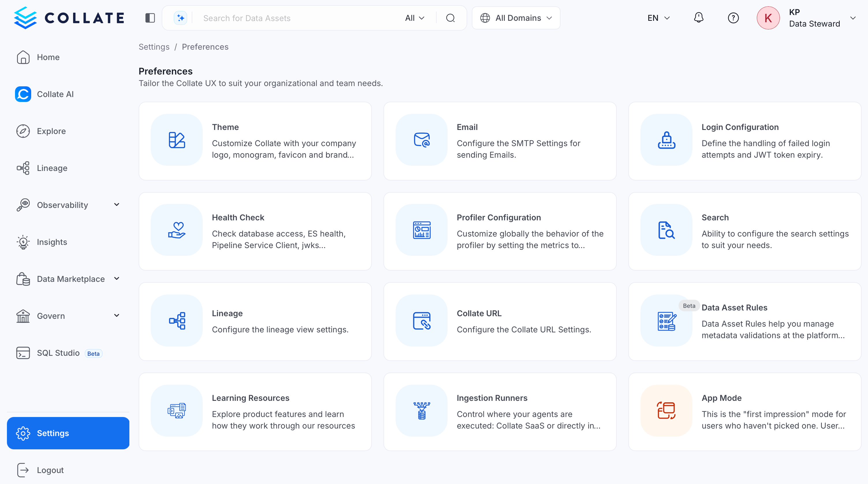Collapse the sidebar with the panel toggle icon

pos(150,18)
